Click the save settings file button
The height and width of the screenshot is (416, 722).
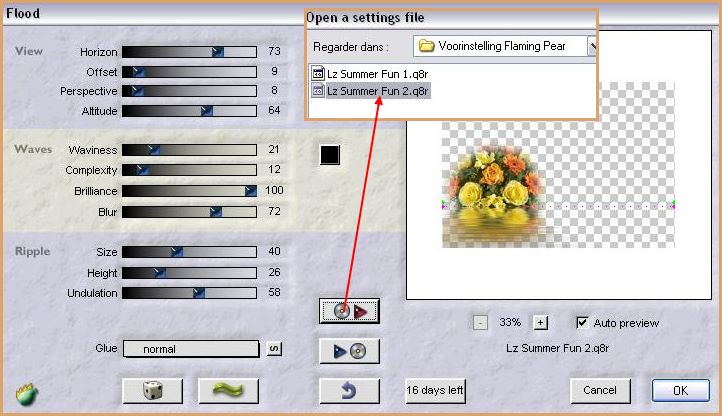(x=349, y=351)
